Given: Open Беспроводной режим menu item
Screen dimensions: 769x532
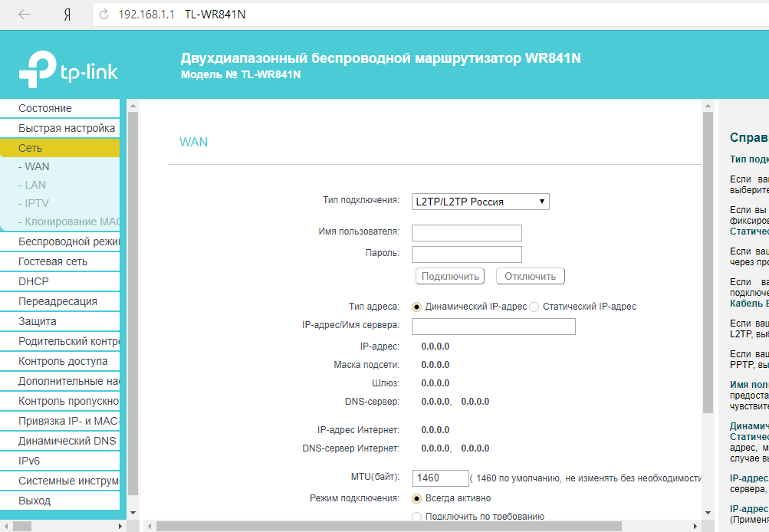Looking at the screenshot, I should click(60, 241).
